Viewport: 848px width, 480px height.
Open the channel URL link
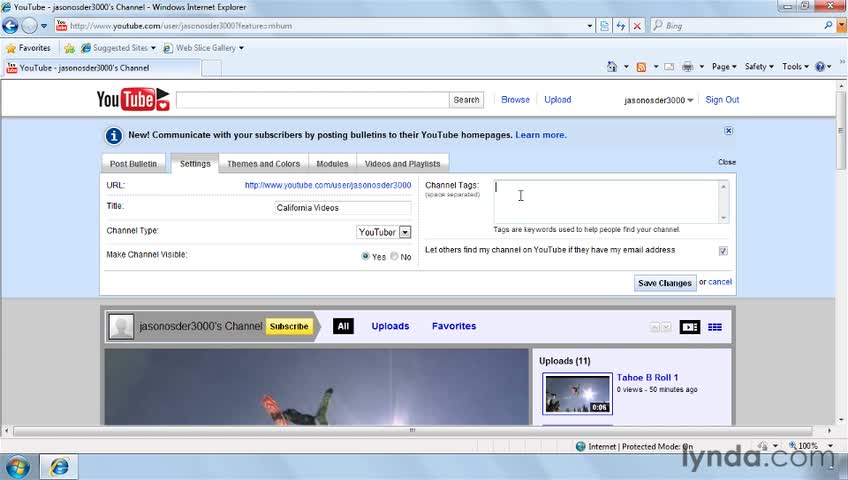tap(328, 185)
